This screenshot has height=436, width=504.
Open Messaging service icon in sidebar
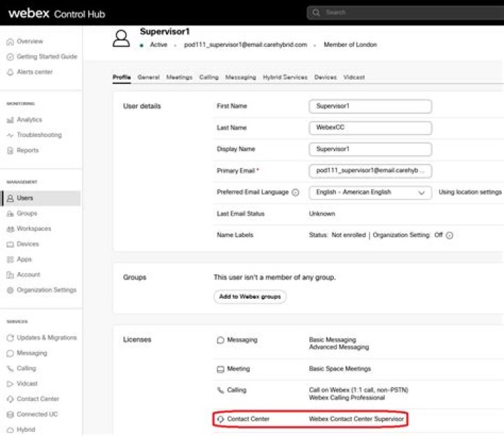coord(10,353)
